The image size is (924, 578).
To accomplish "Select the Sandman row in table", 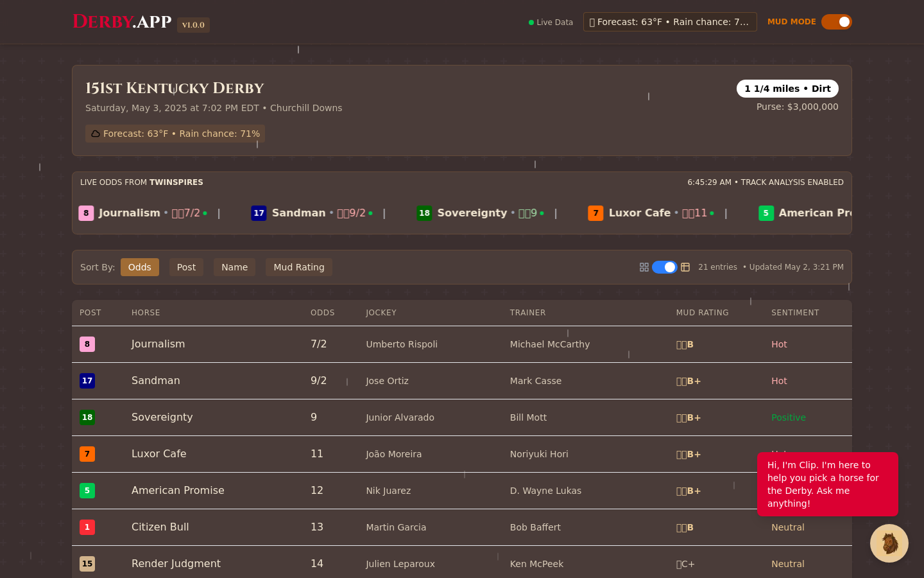I will pos(462,381).
